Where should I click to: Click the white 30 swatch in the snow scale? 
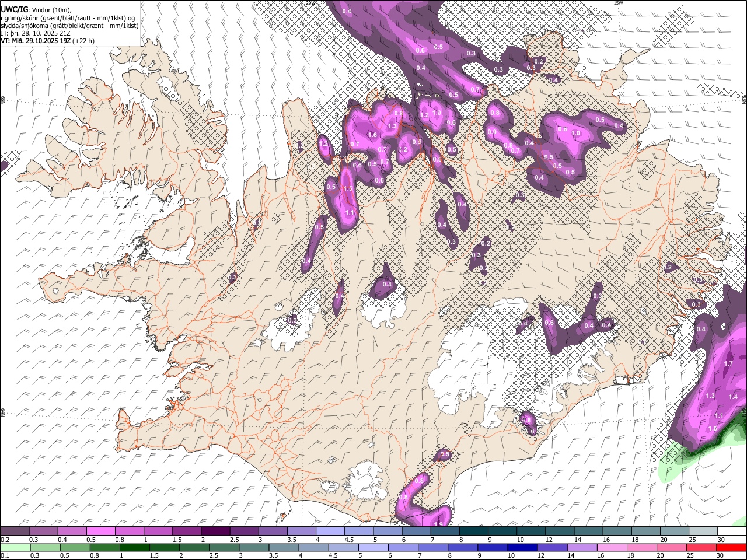click(732, 531)
